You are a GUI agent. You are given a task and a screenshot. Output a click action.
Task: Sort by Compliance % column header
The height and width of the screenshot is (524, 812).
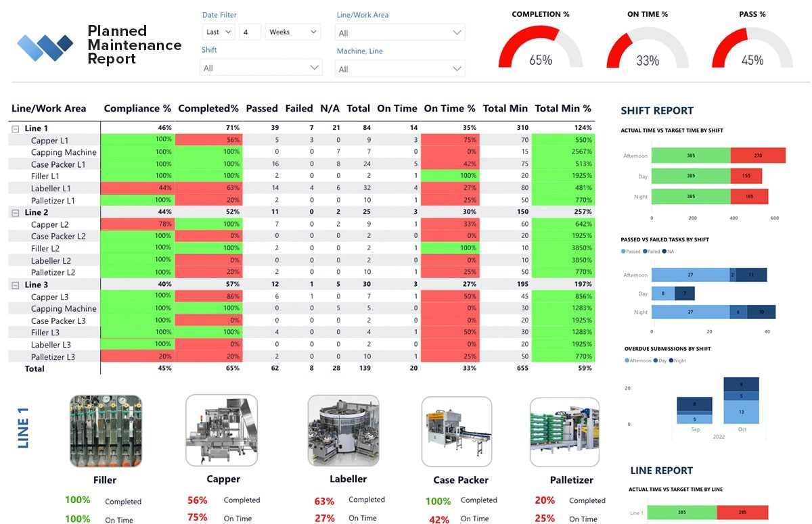pos(137,108)
